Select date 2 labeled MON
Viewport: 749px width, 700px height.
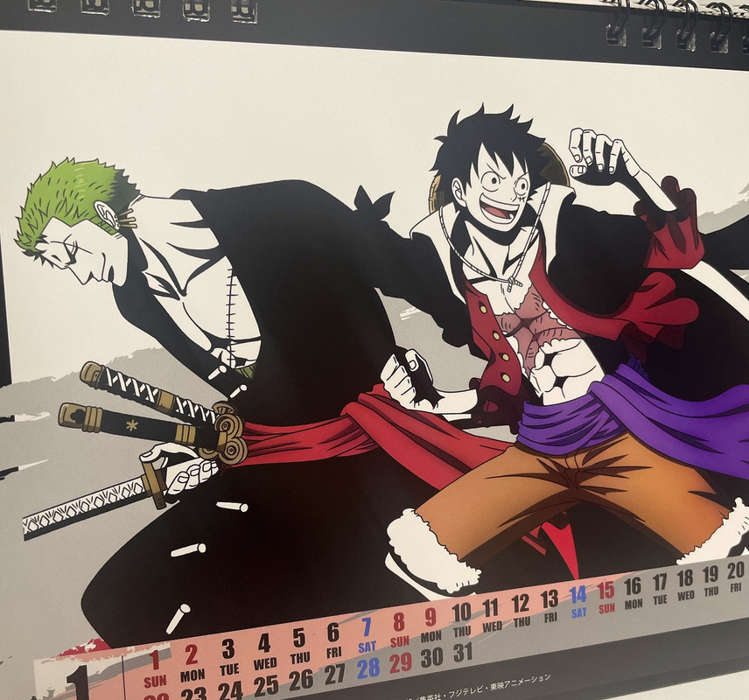click(191, 655)
